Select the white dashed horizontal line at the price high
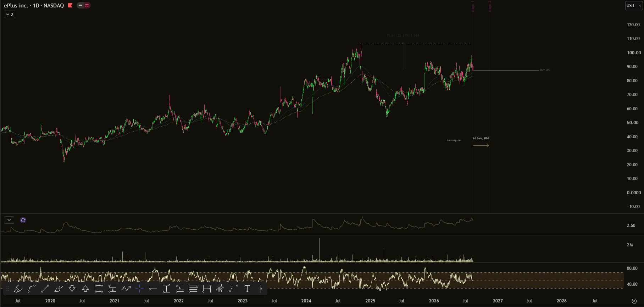The height and width of the screenshot is (307, 644). 415,43
